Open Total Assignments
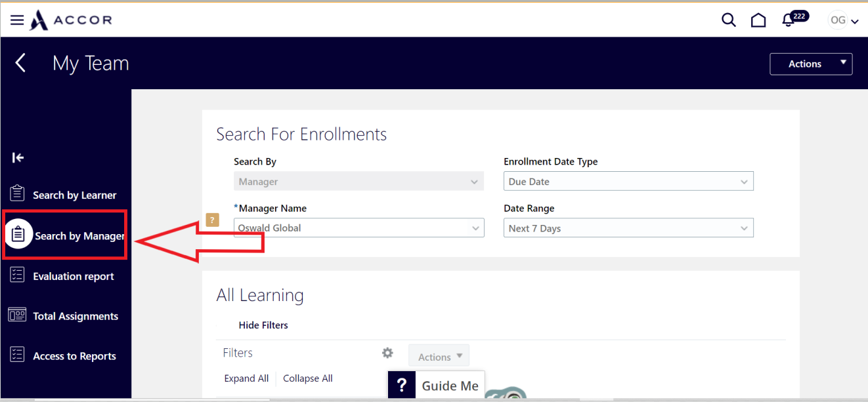The image size is (868, 402). tap(76, 316)
